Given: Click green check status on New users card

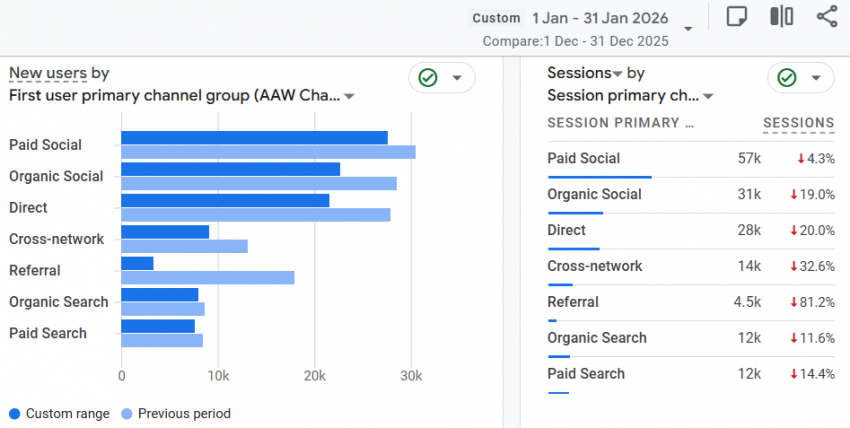Looking at the screenshot, I should pyautogui.click(x=428, y=78).
